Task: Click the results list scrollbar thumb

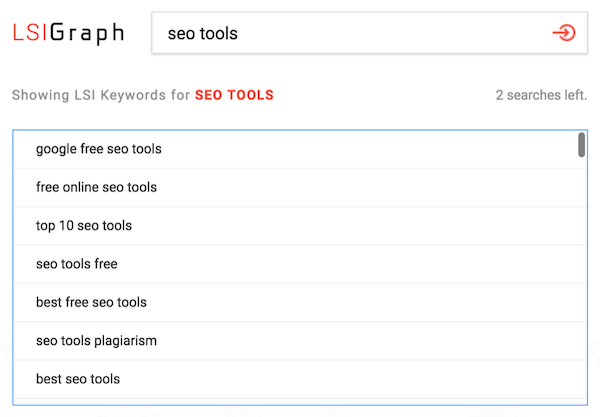Action: [581, 145]
